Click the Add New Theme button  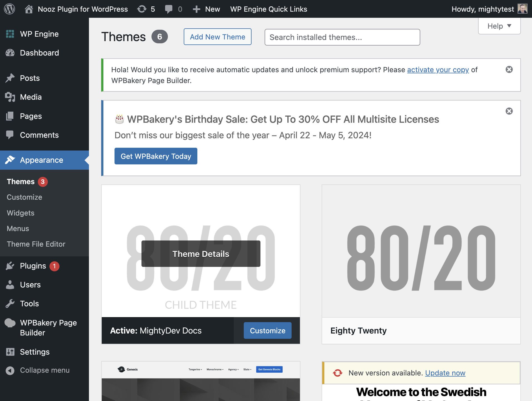218,37
